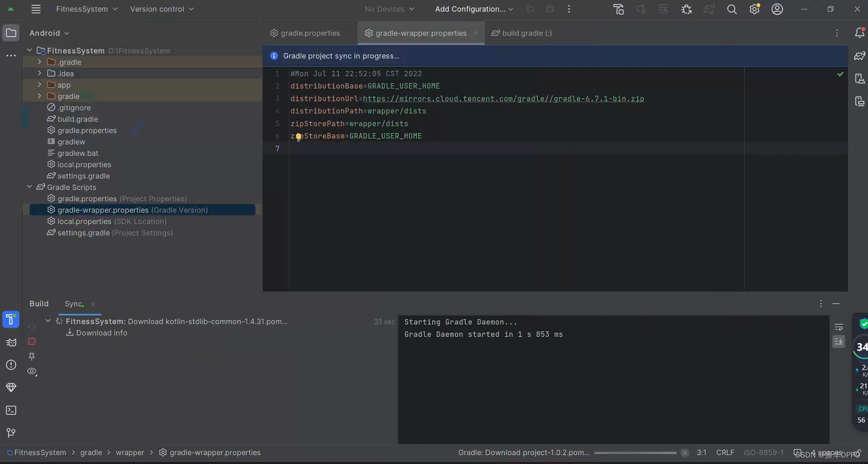The height and width of the screenshot is (464, 868).
Task: Open the No Devices dropdown
Action: (389, 9)
